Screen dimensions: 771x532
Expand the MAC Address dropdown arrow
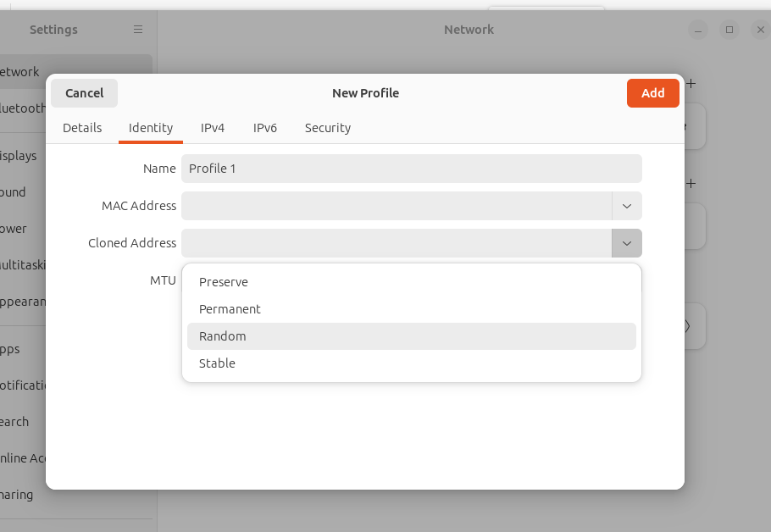pos(627,206)
